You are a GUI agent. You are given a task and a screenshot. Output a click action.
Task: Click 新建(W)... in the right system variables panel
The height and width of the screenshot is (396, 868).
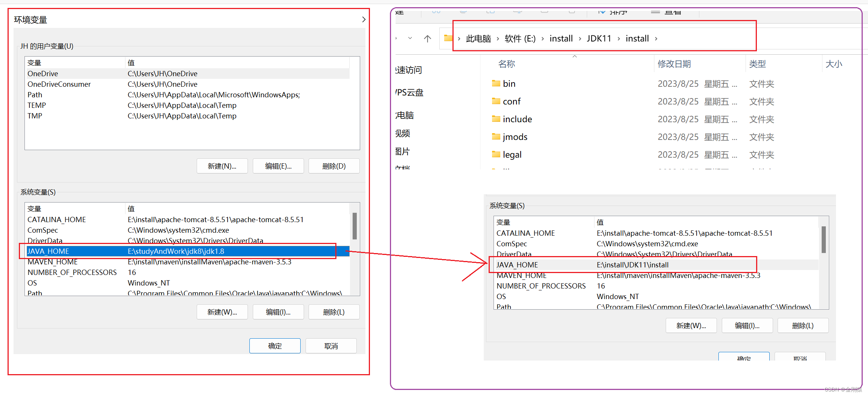[x=691, y=325]
